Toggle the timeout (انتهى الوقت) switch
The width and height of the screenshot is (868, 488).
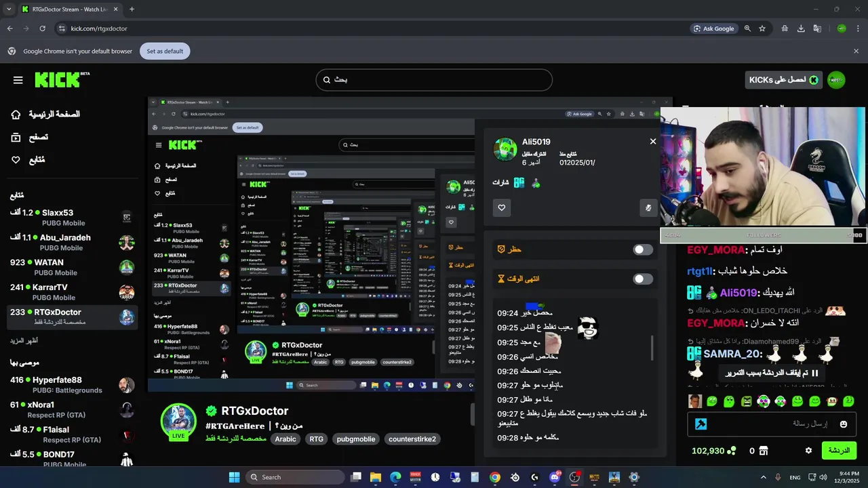coord(643,279)
